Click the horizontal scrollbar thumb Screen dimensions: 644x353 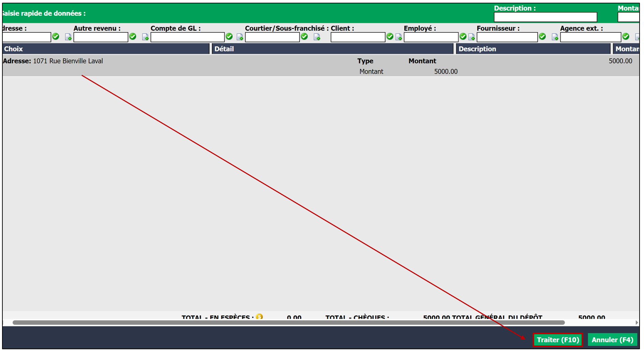coord(289,322)
